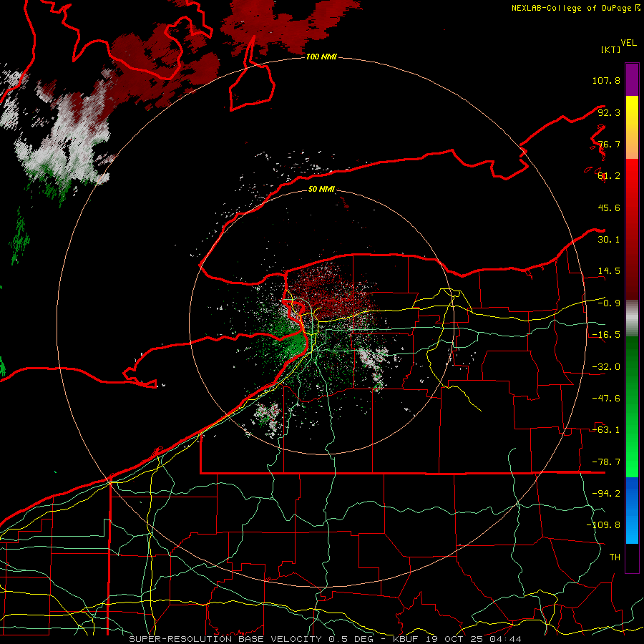Click the 61.2 legend value
This screenshot has width=644, height=644.
(609, 176)
